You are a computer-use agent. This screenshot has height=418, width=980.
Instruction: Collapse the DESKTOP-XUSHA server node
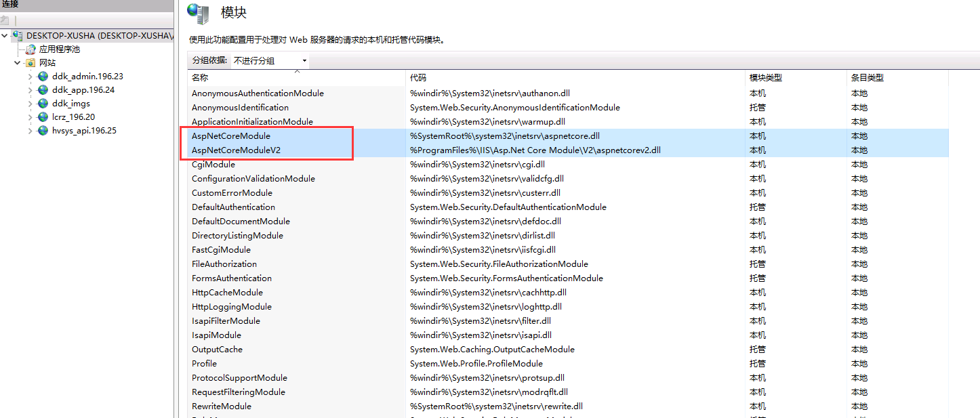tap(5, 35)
